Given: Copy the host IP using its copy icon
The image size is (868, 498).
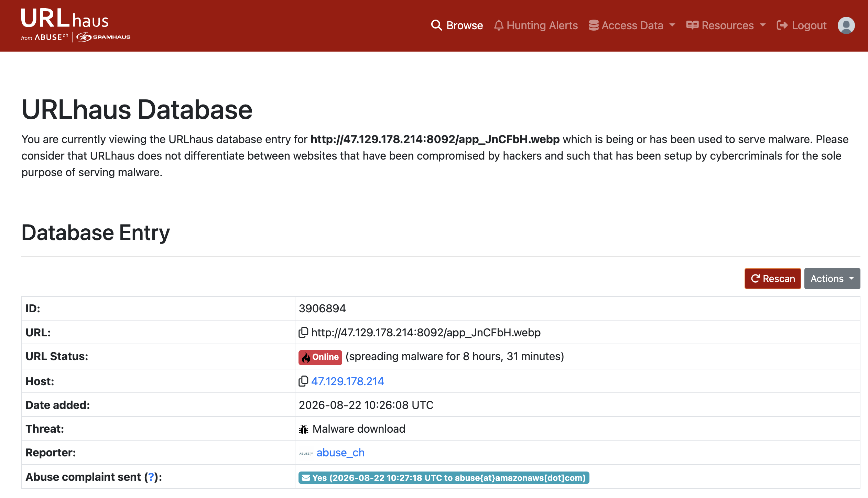Looking at the screenshot, I should click(303, 381).
